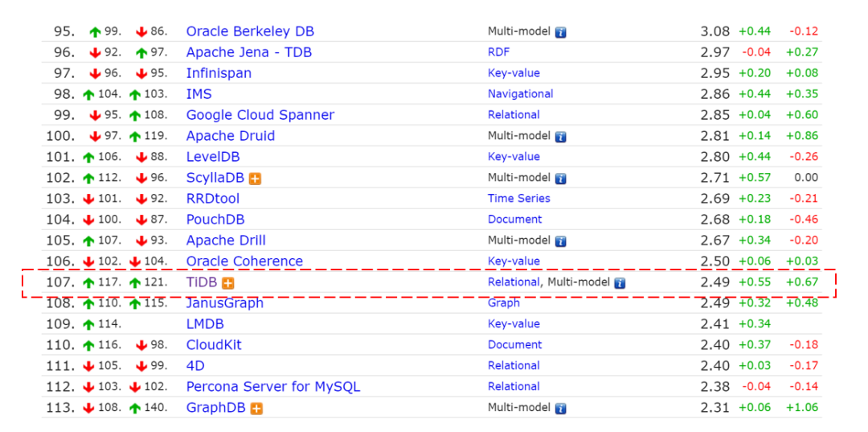The width and height of the screenshot is (868, 432).
Task: Open the JanusGraph link
Action: click(x=225, y=303)
